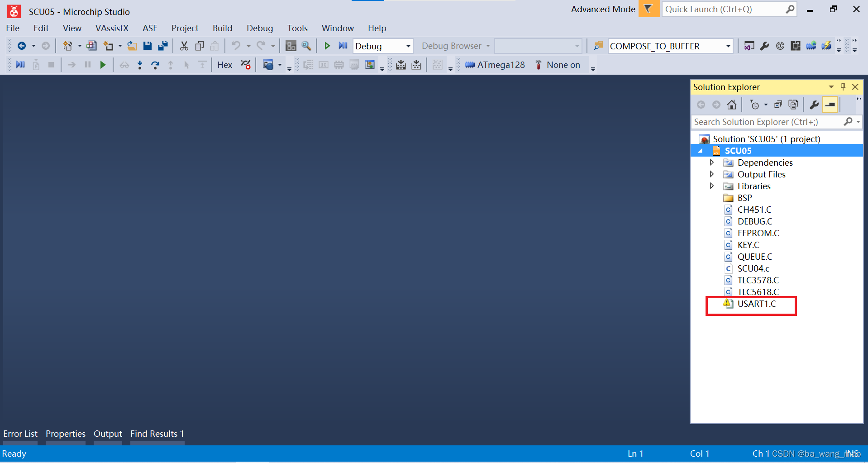The image size is (868, 463).
Task: Open the Device Programming lightning icon
Action: (826, 46)
